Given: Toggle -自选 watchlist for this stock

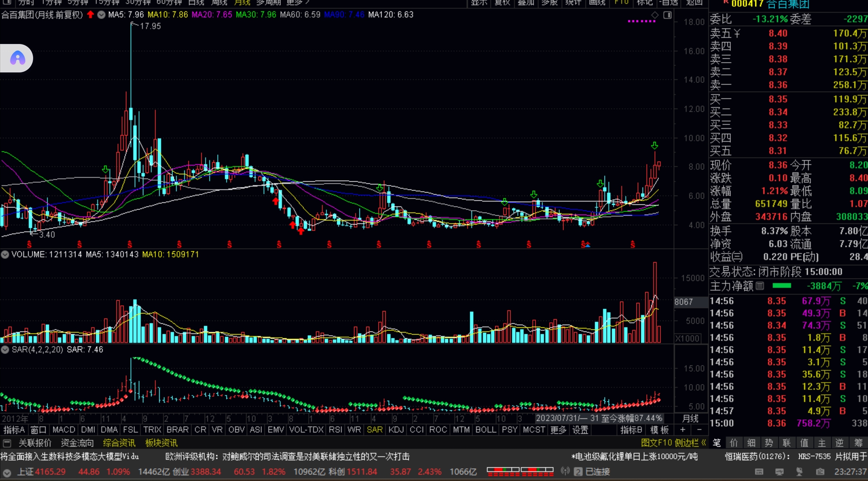Looking at the screenshot, I should point(669,3).
